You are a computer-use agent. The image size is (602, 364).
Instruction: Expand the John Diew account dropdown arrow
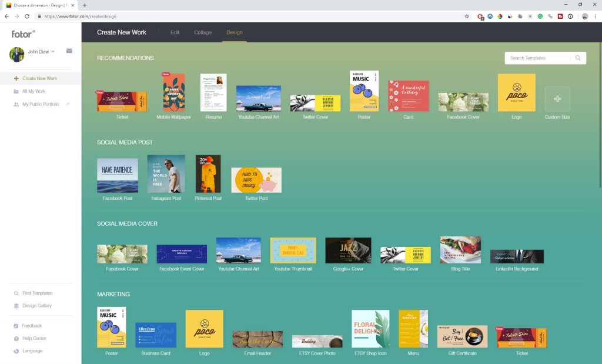tap(53, 52)
